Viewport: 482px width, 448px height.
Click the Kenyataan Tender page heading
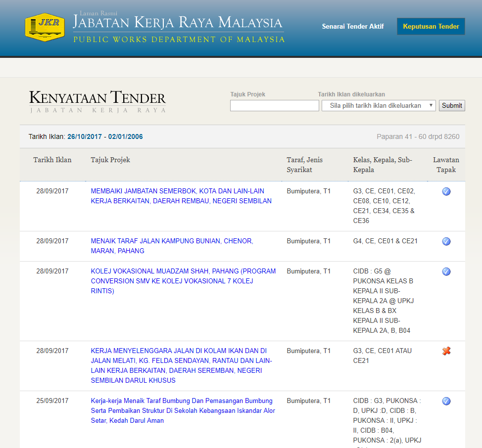pos(97,97)
